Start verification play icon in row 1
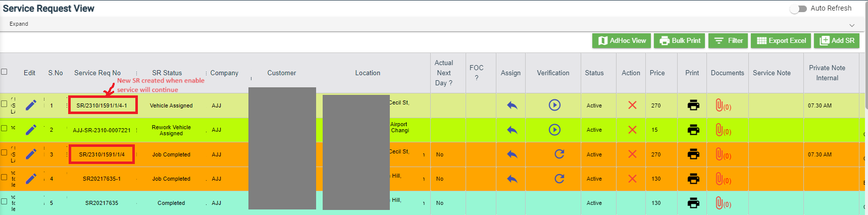868x215 pixels. pos(554,105)
